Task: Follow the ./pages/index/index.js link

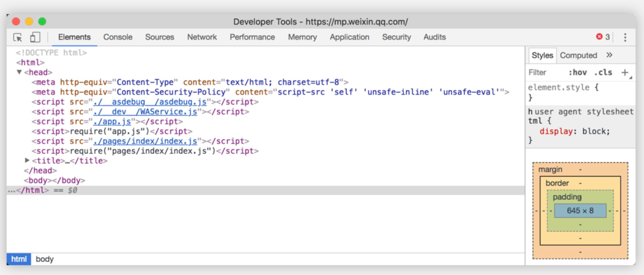Action: tap(145, 141)
